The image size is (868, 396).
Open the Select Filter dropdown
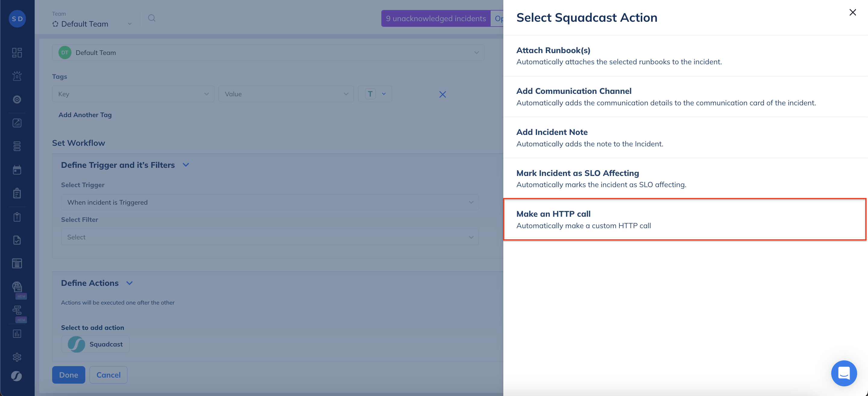(269, 237)
